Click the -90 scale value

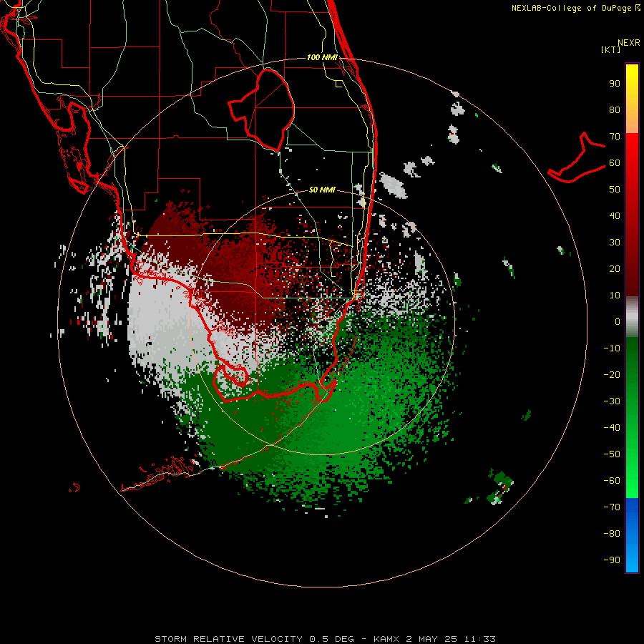(612, 560)
